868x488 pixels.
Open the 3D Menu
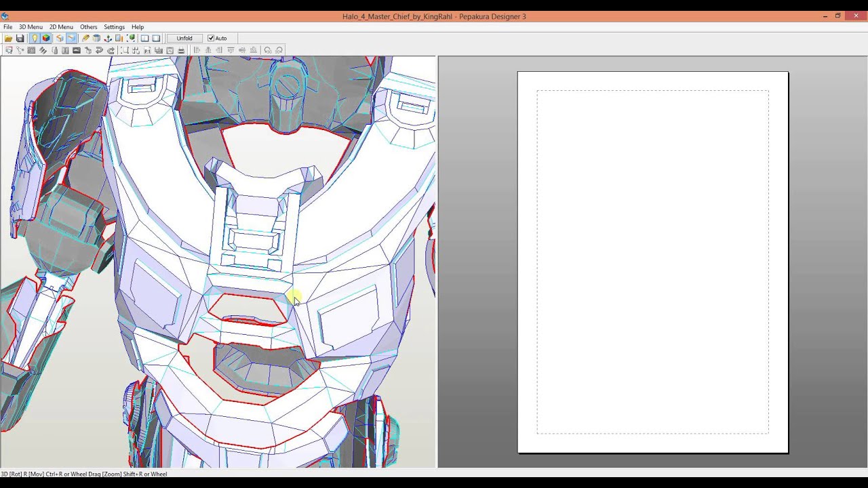coord(31,27)
